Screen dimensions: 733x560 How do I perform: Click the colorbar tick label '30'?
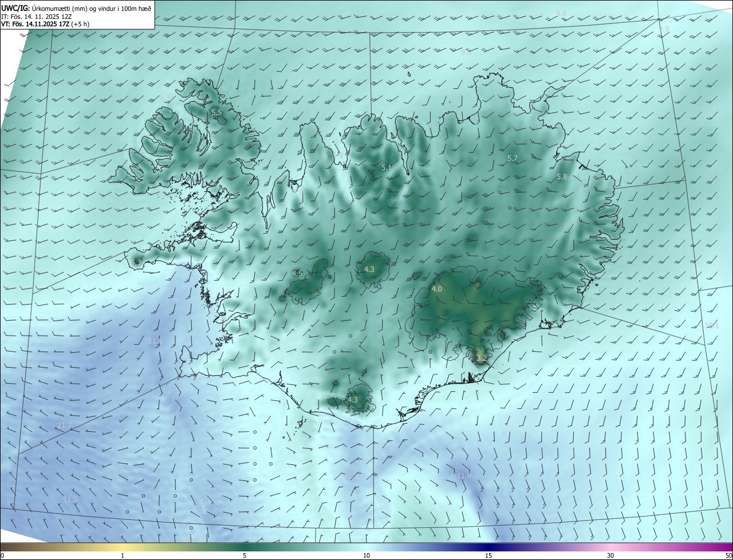pyautogui.click(x=610, y=556)
